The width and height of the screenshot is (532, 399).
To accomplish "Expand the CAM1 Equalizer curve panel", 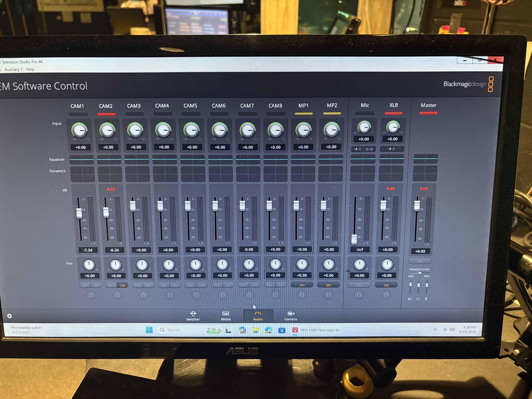I will pyautogui.click(x=82, y=160).
